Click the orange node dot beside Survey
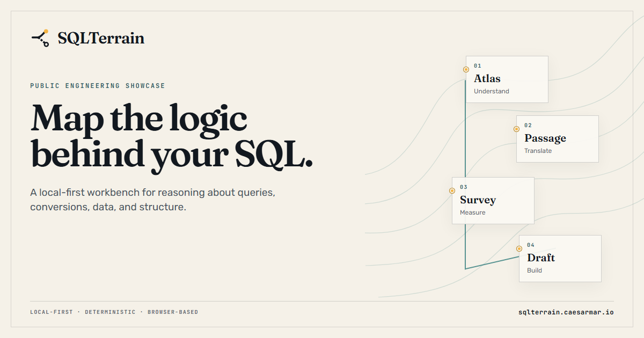Image resolution: width=644 pixels, height=338 pixels. [452, 190]
